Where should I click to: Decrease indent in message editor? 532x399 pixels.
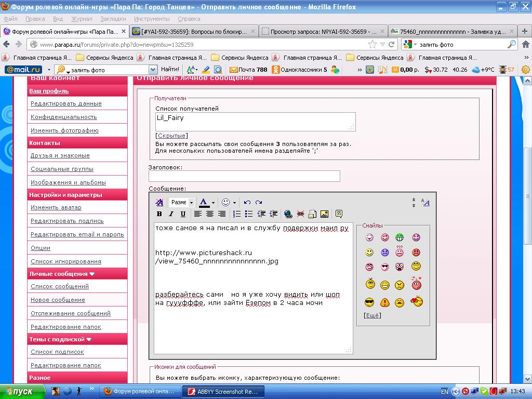coord(261,214)
